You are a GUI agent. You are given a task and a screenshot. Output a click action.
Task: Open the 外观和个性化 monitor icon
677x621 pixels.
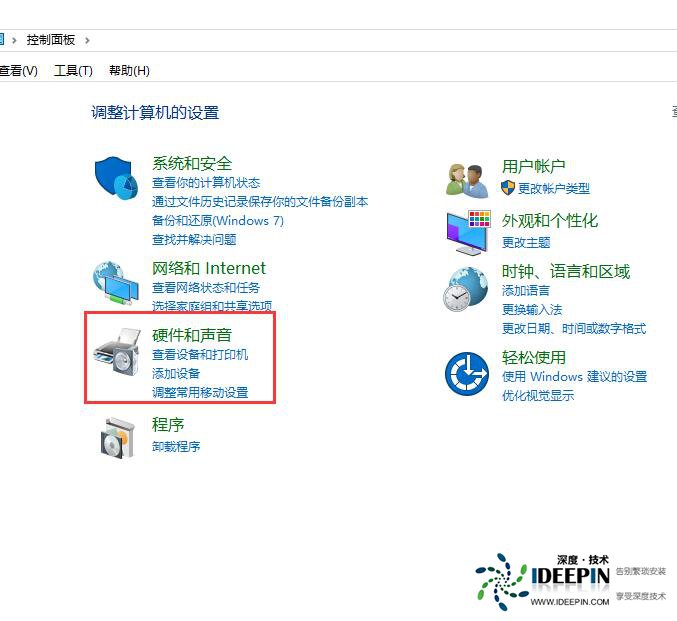(x=468, y=233)
